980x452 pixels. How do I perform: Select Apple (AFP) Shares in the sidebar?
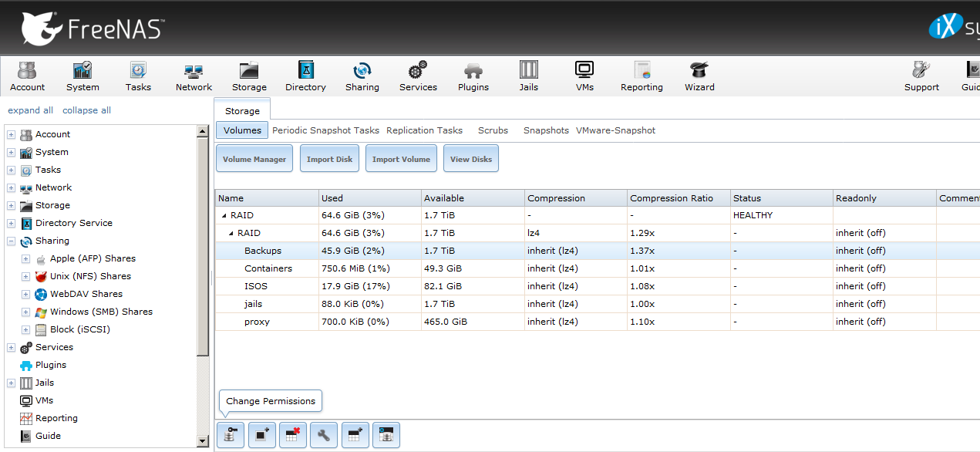coord(93,258)
